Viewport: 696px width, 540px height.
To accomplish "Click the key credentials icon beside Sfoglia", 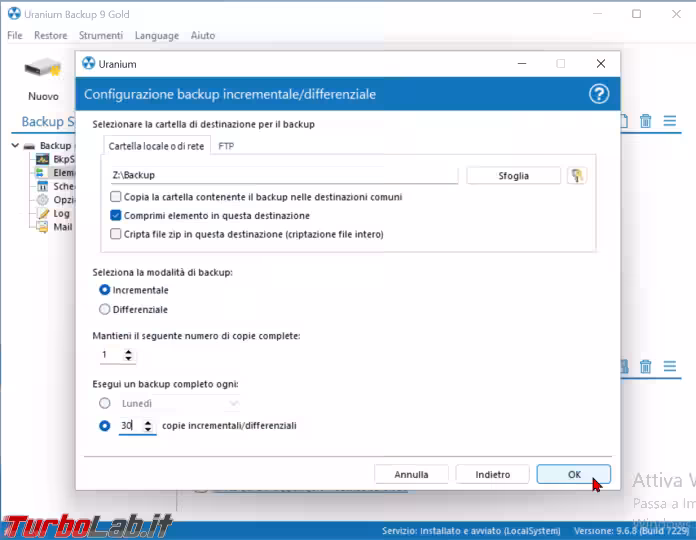I will (577, 176).
